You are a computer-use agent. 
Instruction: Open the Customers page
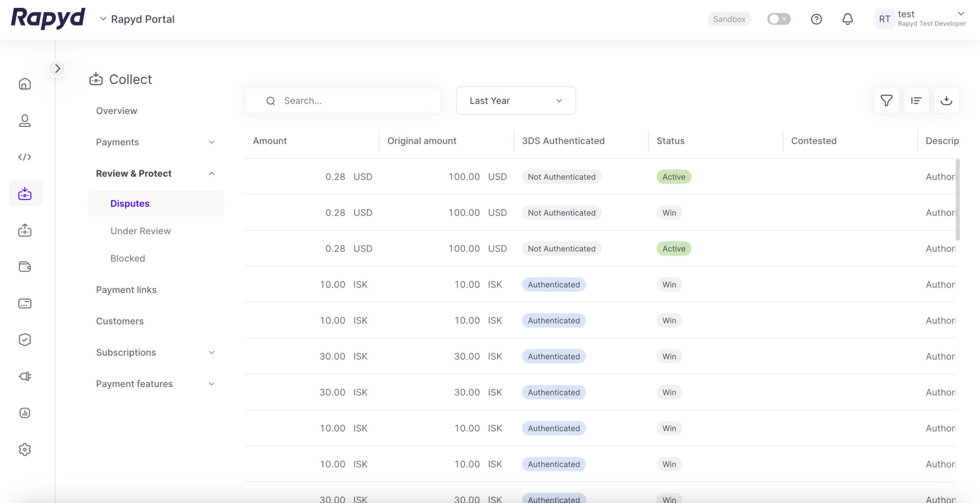point(120,321)
